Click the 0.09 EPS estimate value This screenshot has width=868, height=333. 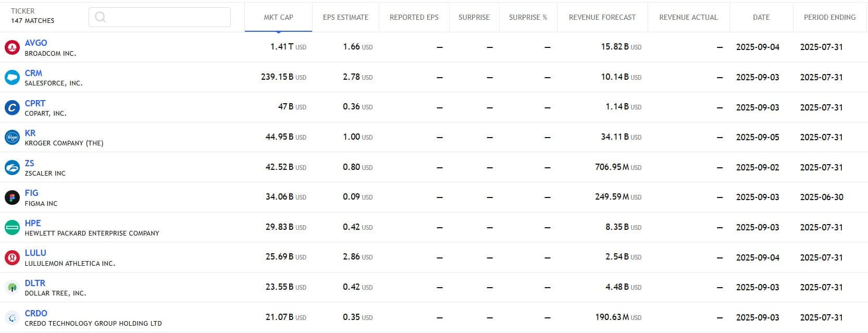pos(358,197)
